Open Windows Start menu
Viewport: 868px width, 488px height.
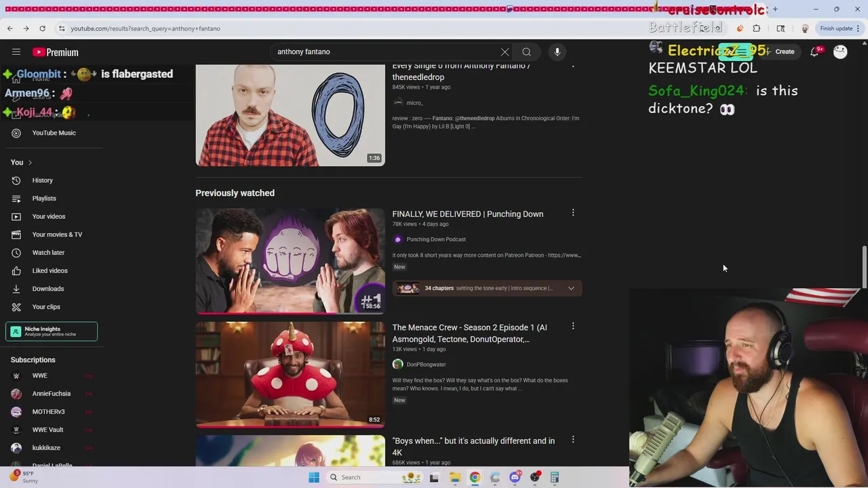(x=314, y=477)
